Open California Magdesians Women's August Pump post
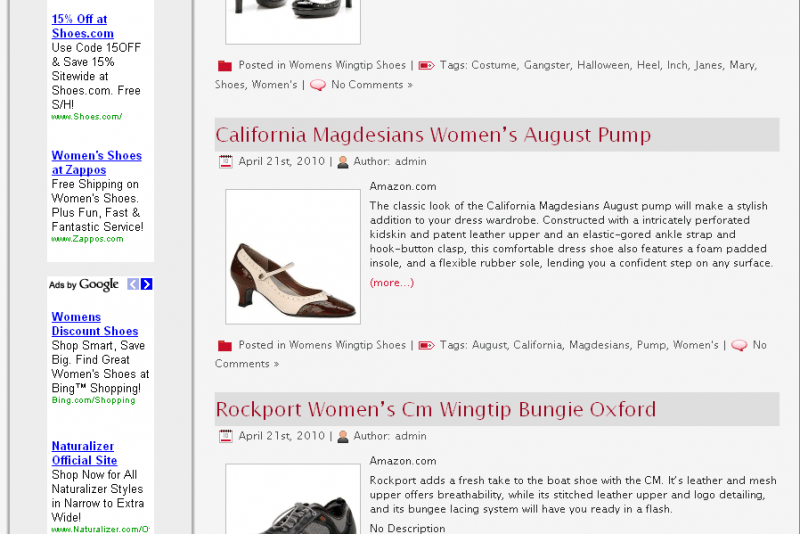This screenshot has height=534, width=800. tap(433, 135)
